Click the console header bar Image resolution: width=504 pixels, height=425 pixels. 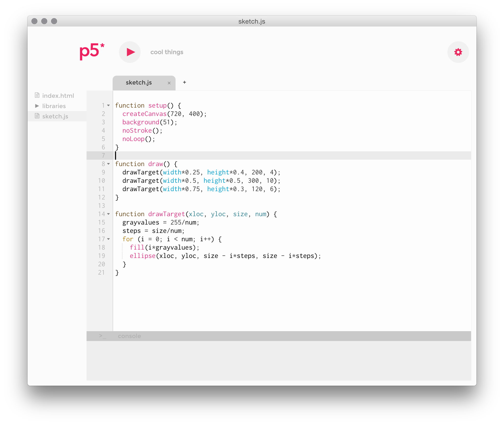[x=270, y=336]
